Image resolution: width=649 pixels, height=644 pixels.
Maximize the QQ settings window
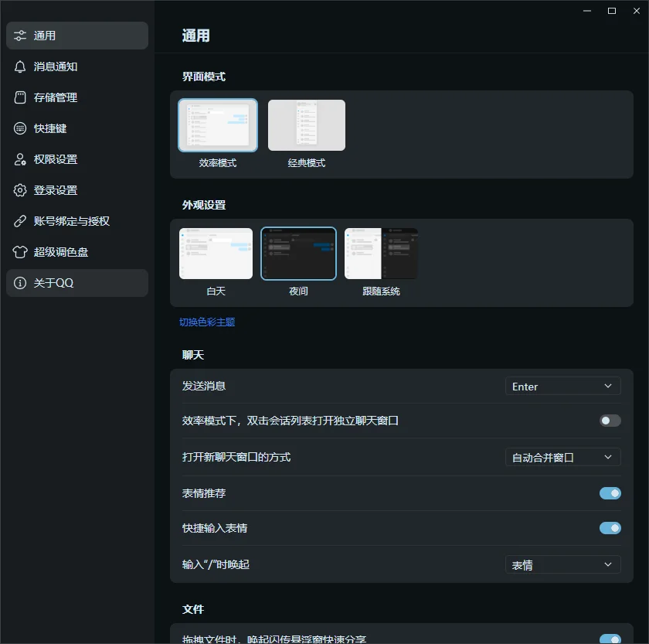[612, 11]
